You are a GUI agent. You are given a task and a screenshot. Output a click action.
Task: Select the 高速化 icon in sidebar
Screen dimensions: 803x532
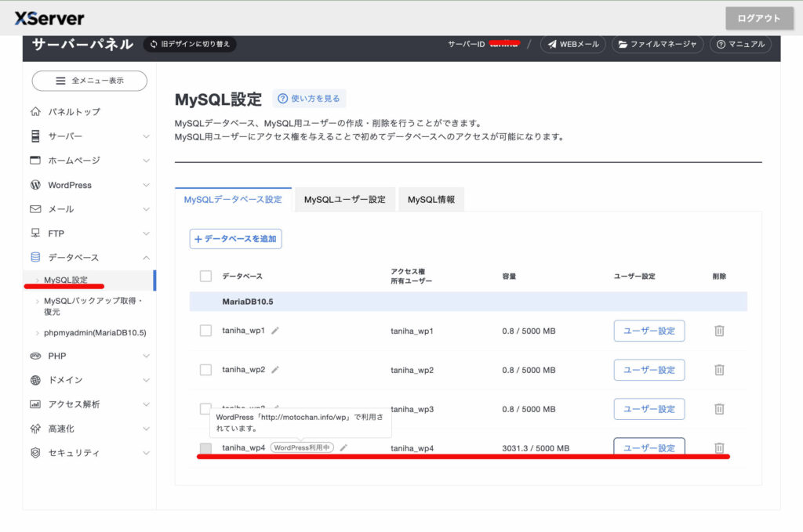point(35,429)
